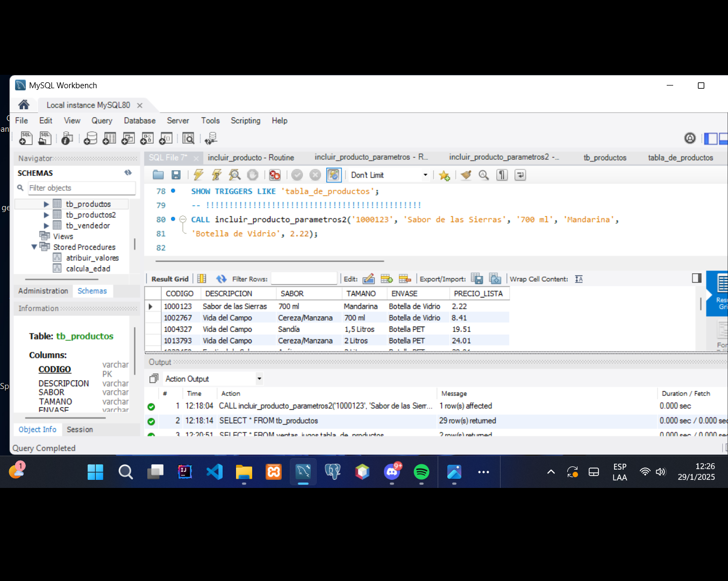Open the File menu
The image size is (728, 581).
pyautogui.click(x=22, y=121)
